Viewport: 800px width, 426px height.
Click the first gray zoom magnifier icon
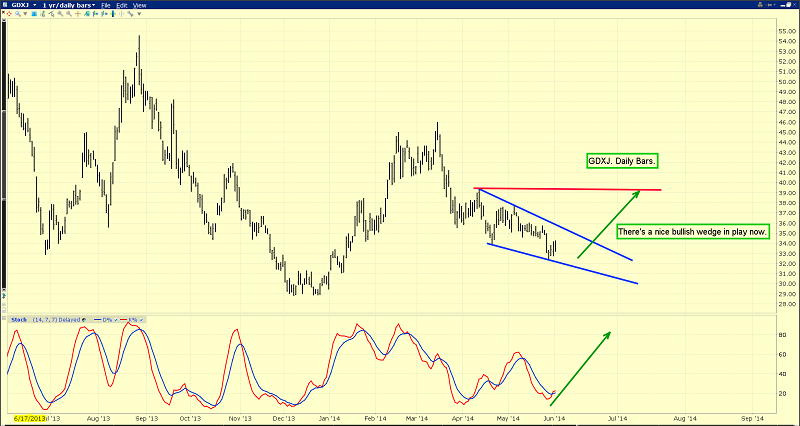pyautogui.click(x=60, y=14)
